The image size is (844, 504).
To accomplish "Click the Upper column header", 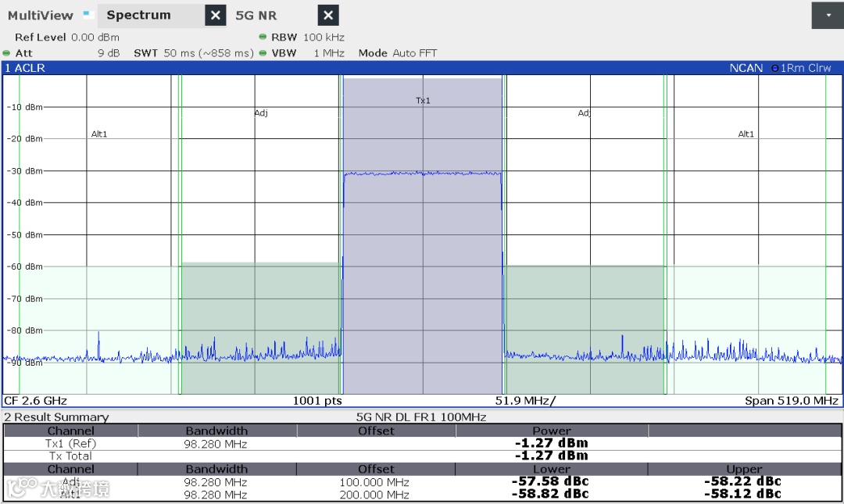I will (x=744, y=469).
